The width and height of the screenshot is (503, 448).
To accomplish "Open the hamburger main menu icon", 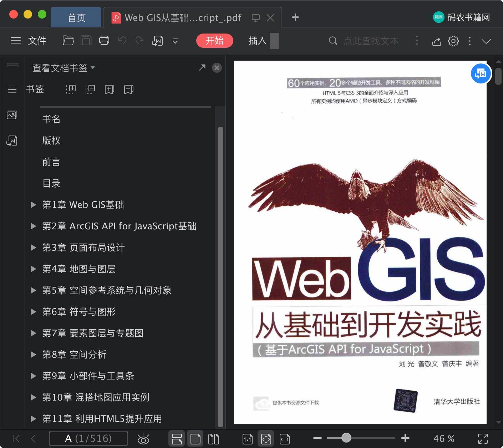I will (16, 41).
